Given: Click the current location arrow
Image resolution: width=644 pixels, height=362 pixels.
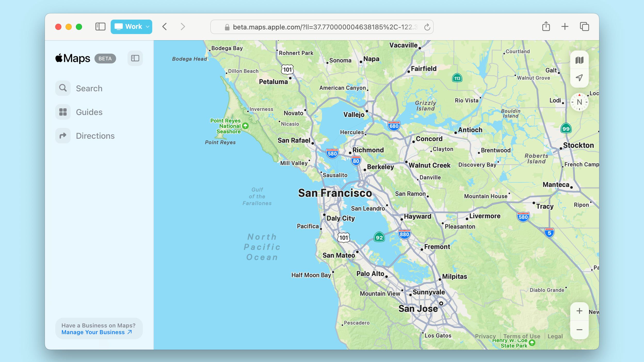Looking at the screenshot, I should pyautogui.click(x=579, y=77).
